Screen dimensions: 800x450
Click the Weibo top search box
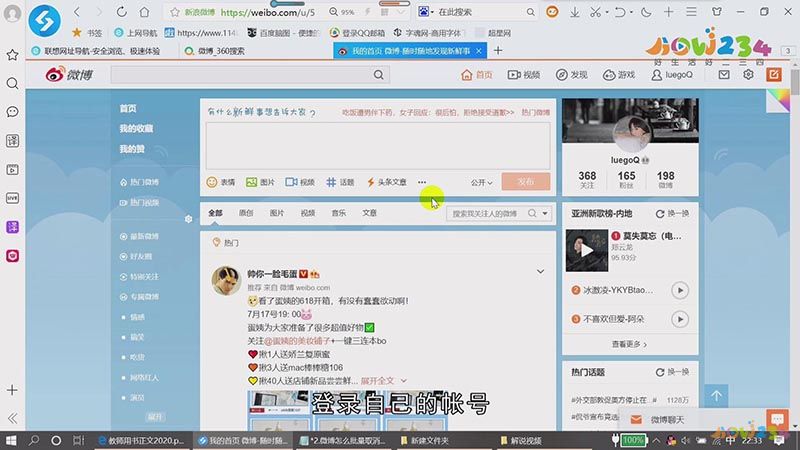241,75
